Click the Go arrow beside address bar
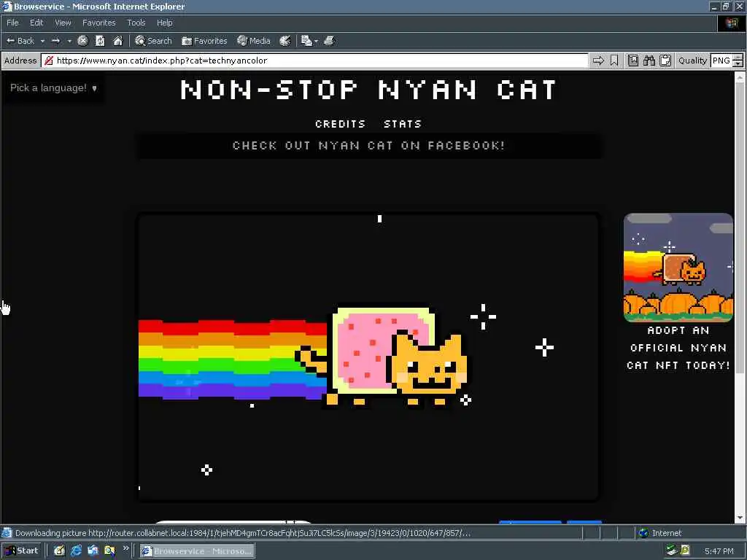Screen dimensions: 747x560 pyautogui.click(x=598, y=61)
